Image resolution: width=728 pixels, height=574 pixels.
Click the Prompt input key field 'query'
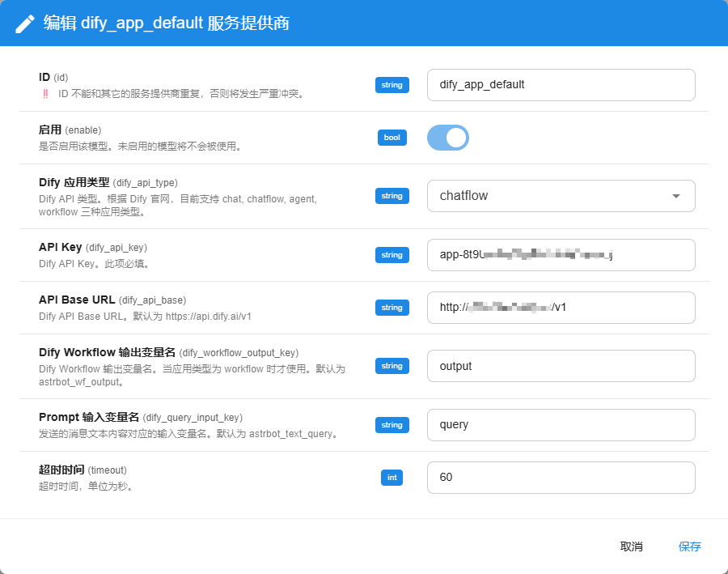pos(561,425)
